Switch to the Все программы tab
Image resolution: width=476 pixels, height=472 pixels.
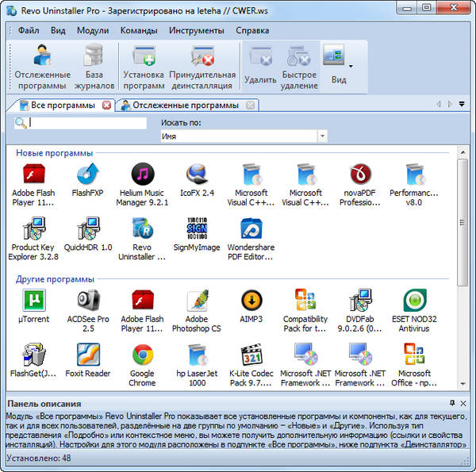63,106
